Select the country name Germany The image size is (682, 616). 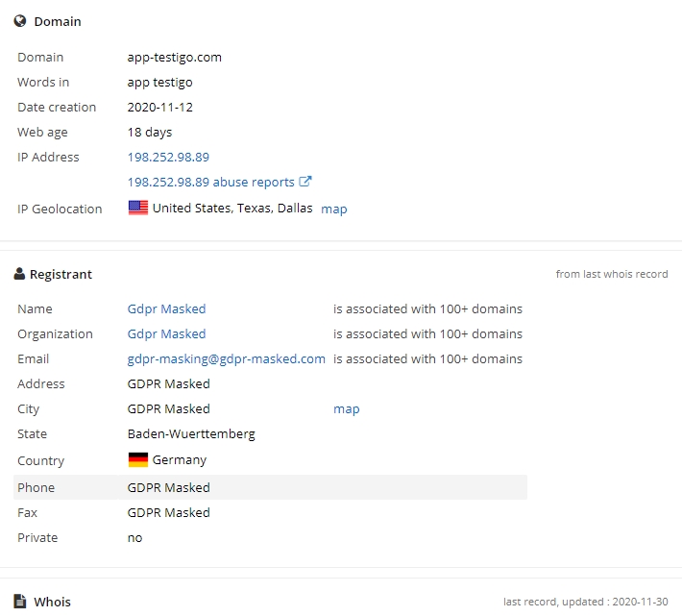(x=180, y=459)
